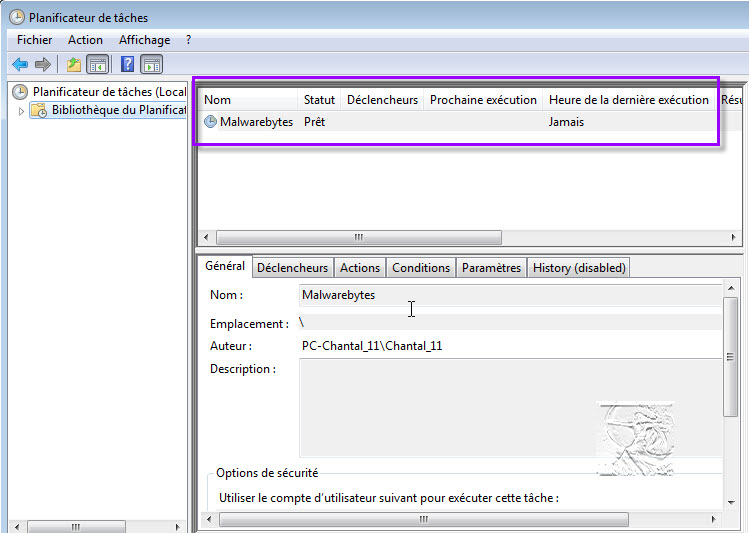Click the task list horizontal scrollbar right arrow
Screen dimensions: 749x533
pos(736,238)
